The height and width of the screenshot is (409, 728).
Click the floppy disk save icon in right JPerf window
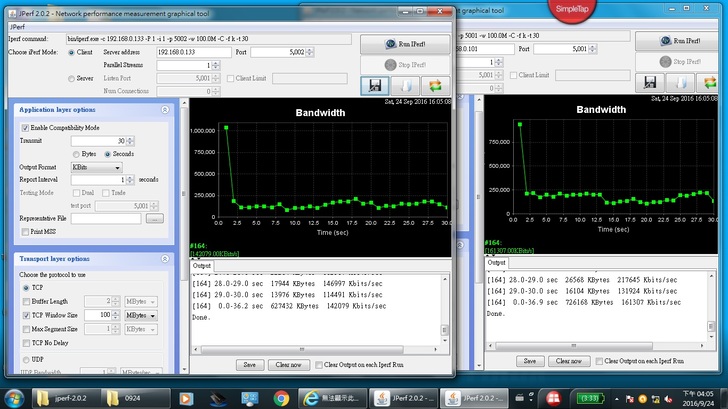tap(651, 82)
